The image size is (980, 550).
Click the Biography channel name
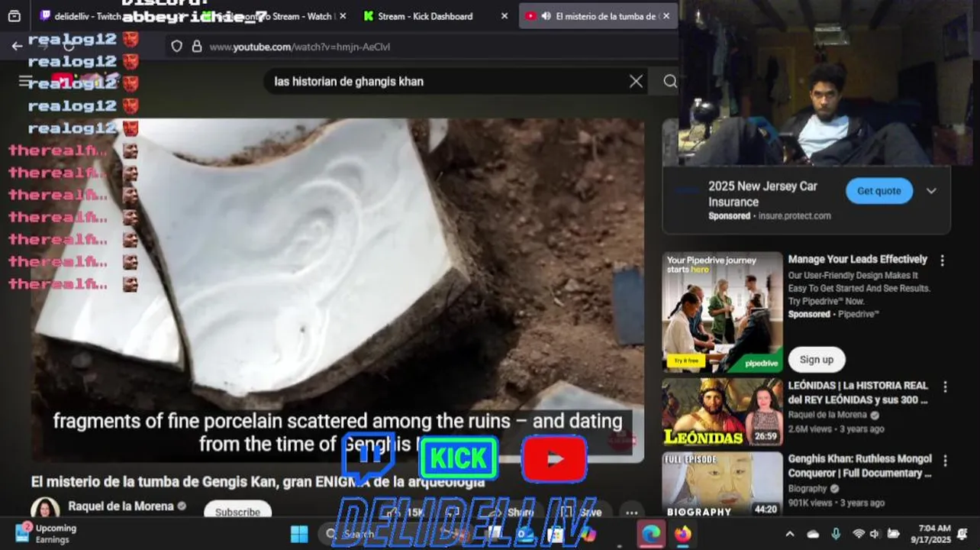[808, 489]
